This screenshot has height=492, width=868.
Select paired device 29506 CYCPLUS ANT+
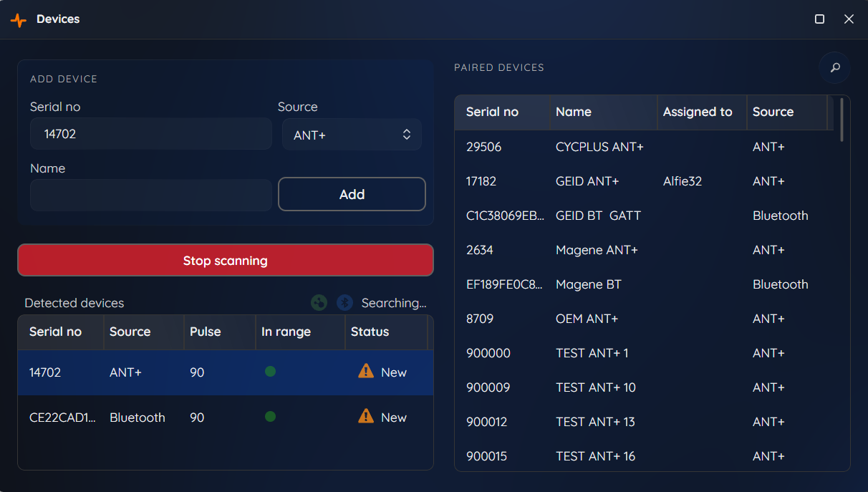645,147
